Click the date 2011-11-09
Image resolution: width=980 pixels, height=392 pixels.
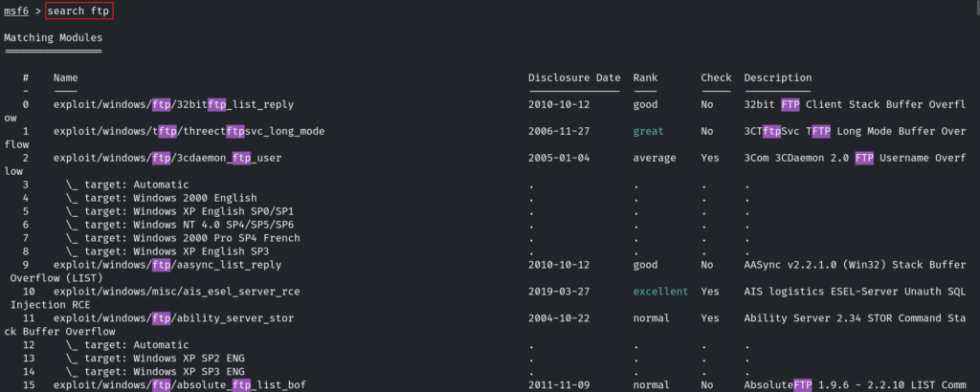559,385
